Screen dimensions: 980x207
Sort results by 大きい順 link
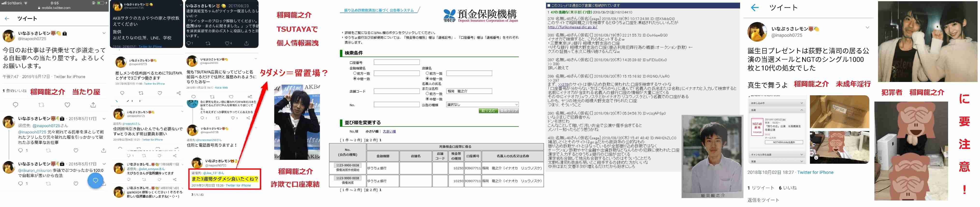click(x=389, y=131)
